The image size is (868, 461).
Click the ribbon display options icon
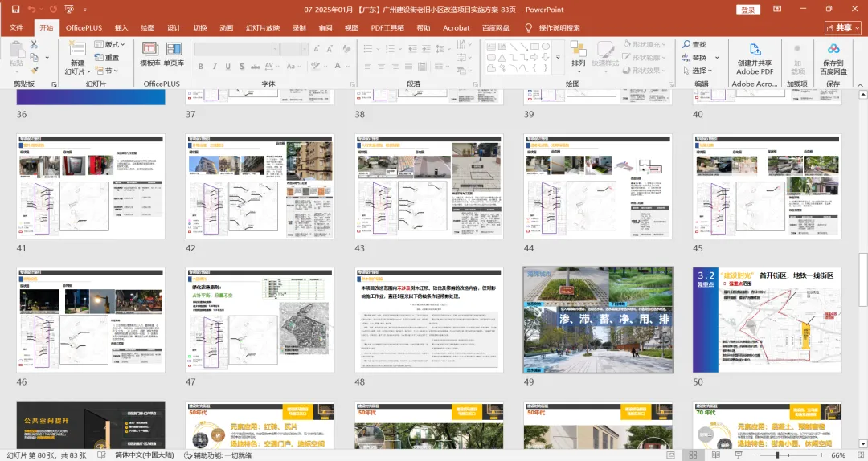tap(777, 10)
